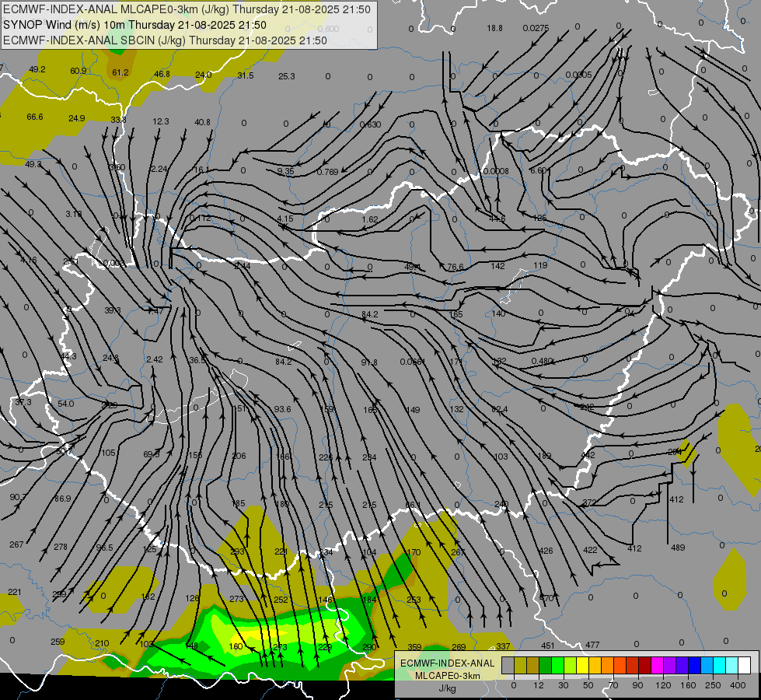The height and width of the screenshot is (700, 761).
Task: Click the map value 426
Action: (x=546, y=551)
